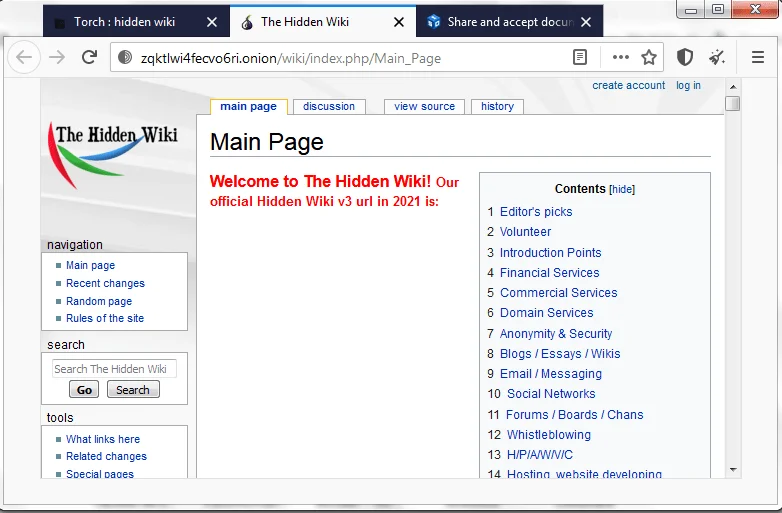The width and height of the screenshot is (782, 513).
Task: Jump to Commercial Services section
Action: (x=559, y=293)
